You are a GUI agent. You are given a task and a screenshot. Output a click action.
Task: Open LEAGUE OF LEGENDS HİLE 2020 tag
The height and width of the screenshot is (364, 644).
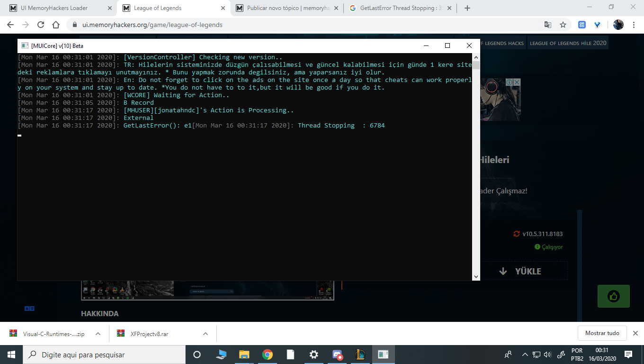(x=568, y=43)
